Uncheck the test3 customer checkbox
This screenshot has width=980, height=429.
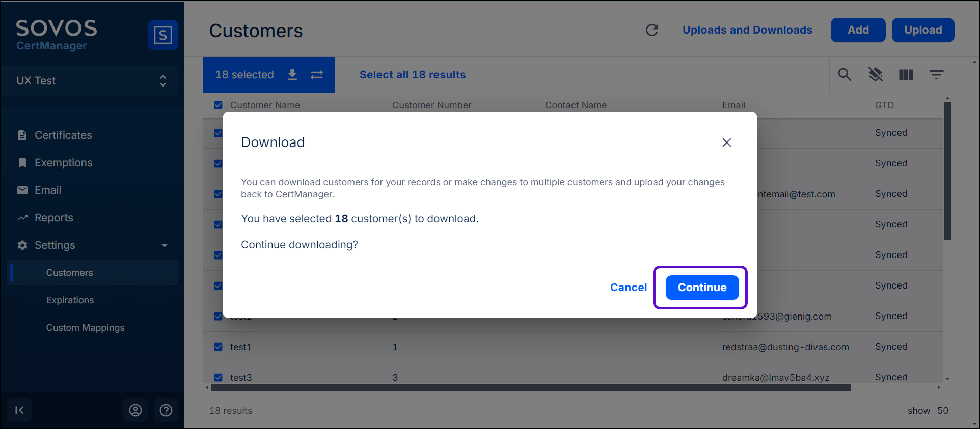(x=219, y=378)
